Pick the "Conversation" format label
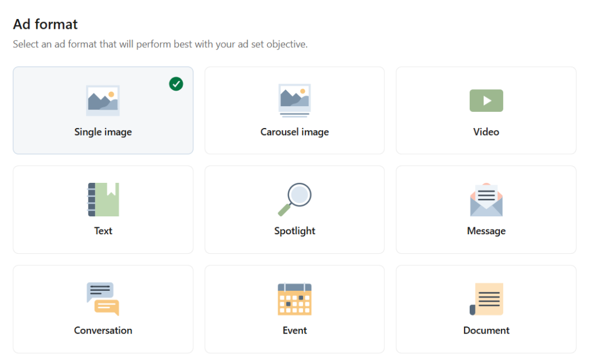 click(103, 331)
